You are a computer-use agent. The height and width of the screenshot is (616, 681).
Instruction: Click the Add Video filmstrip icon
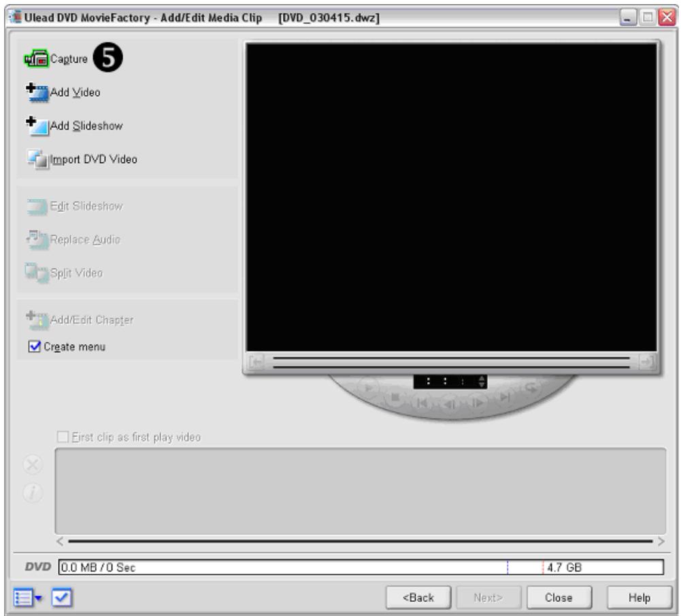(x=37, y=92)
